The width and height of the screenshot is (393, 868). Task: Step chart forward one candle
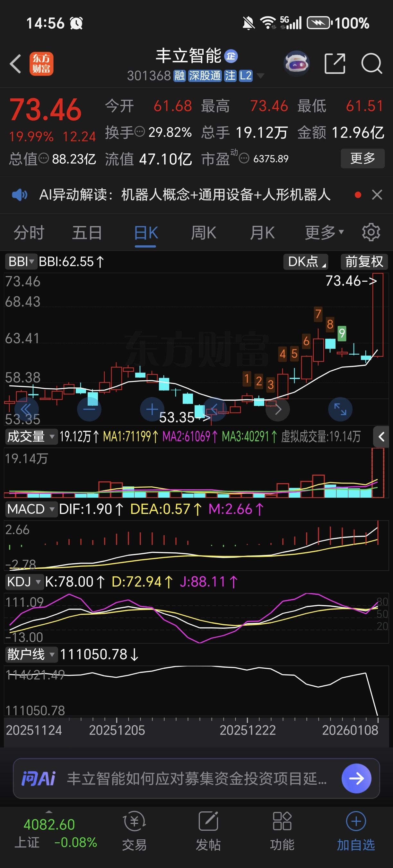278,409
